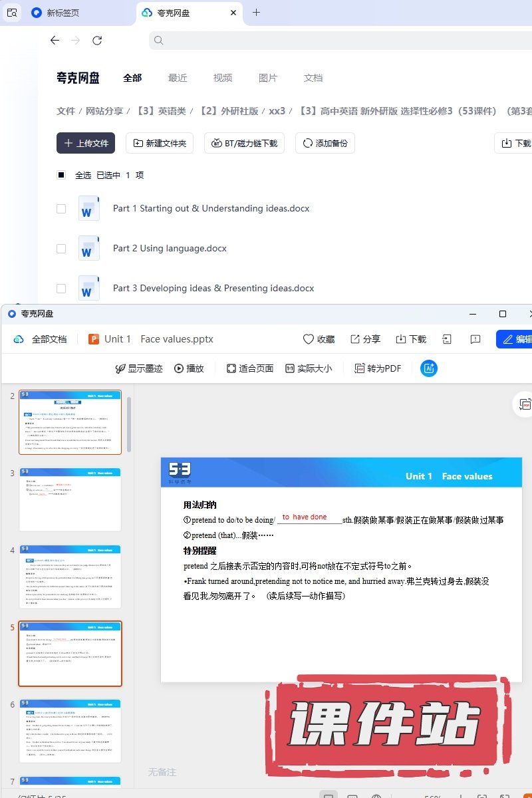
Task: Open the blue AI assistant icon
Action: pyautogui.click(x=429, y=368)
